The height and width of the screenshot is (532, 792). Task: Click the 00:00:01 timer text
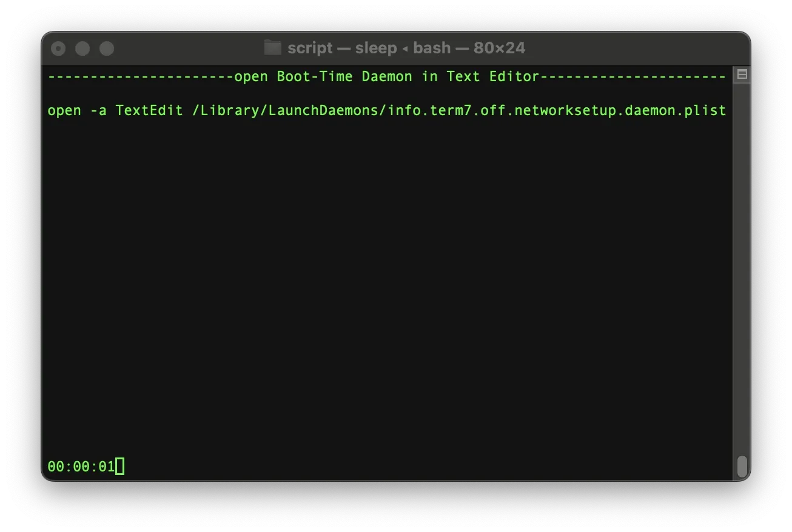pos(81,467)
